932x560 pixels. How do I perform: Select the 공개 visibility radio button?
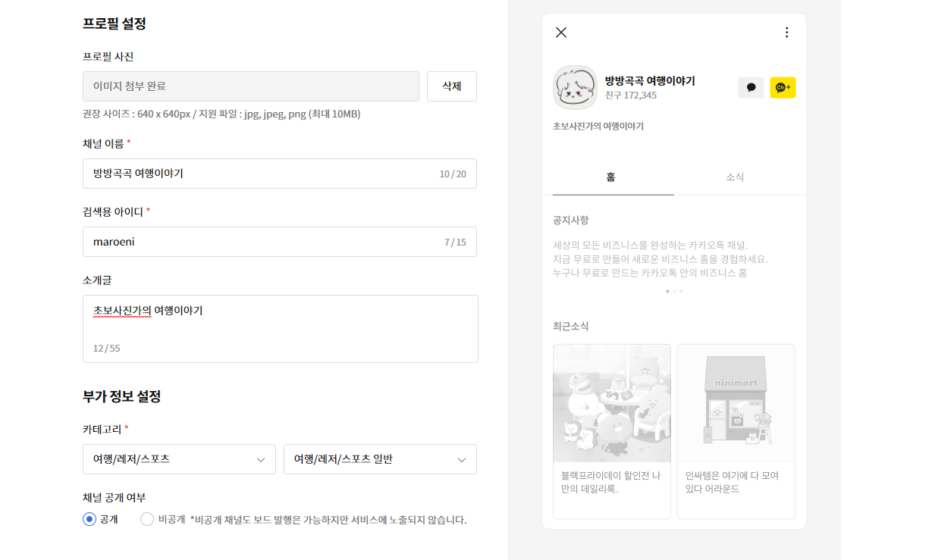click(x=89, y=519)
